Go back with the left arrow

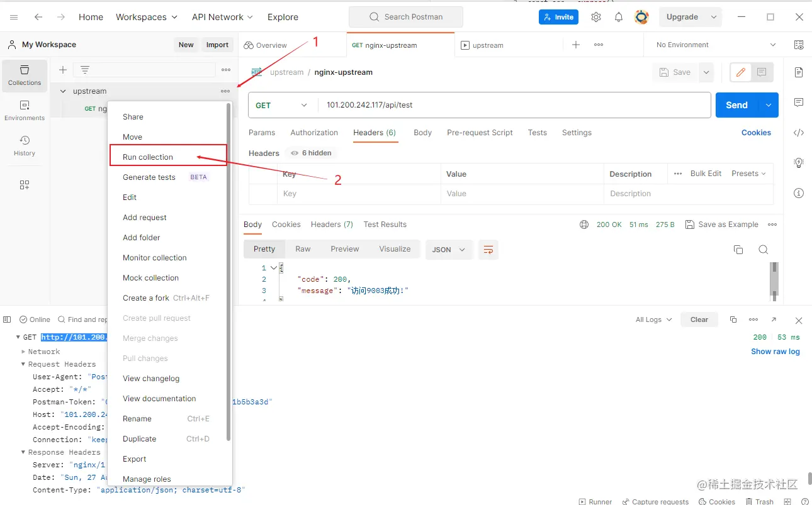[x=38, y=17]
